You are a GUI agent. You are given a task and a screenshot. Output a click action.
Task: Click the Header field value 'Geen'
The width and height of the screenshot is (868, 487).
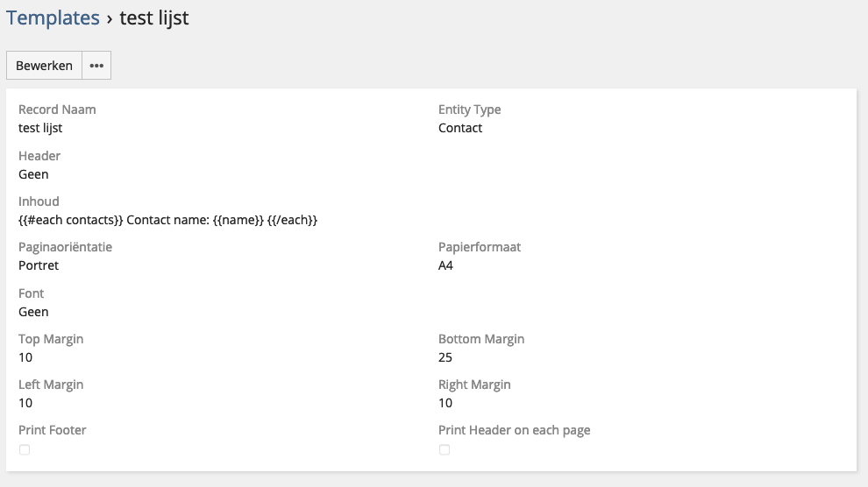coord(33,174)
